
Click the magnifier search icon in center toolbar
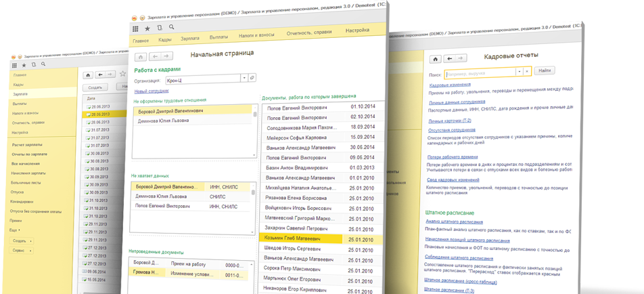click(172, 28)
